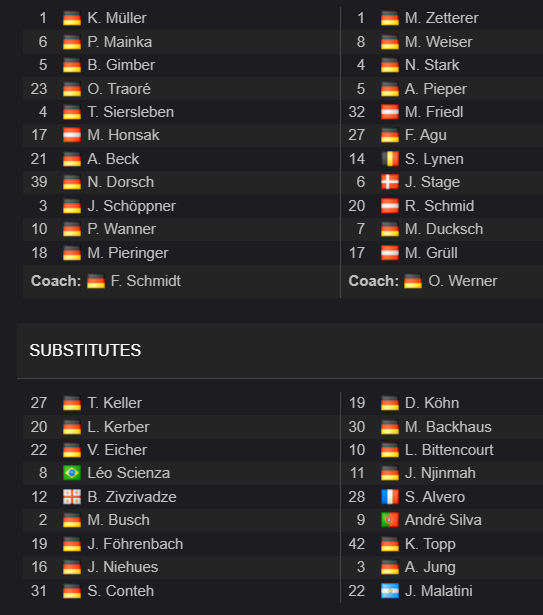
Task: Click the Germany flag beside coach F. Schmidt
Action: 96,281
